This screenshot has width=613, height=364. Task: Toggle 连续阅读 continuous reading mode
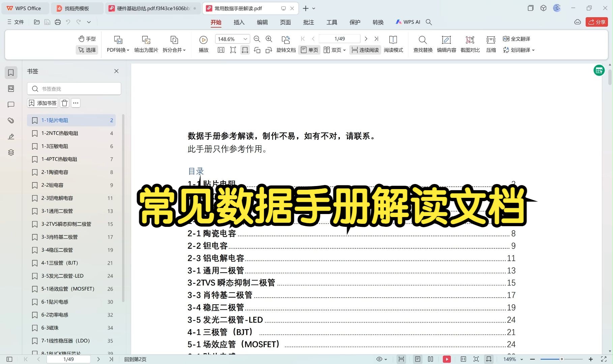(365, 50)
